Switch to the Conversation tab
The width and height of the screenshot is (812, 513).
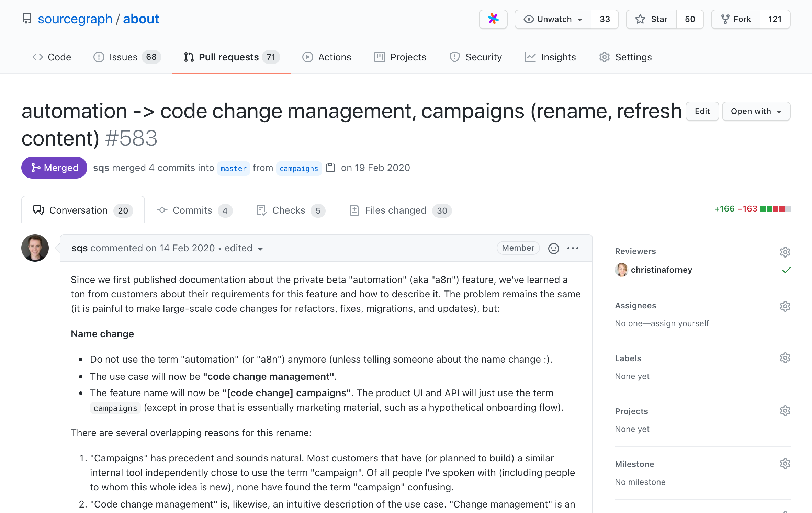coord(83,209)
